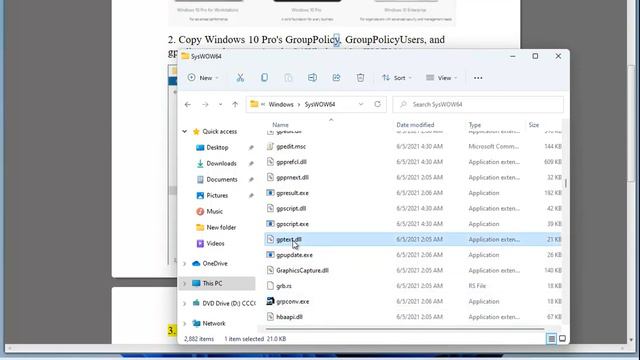Open the New item menu in SysWOW64
Screen dimensions: 640x360
click(x=203, y=78)
